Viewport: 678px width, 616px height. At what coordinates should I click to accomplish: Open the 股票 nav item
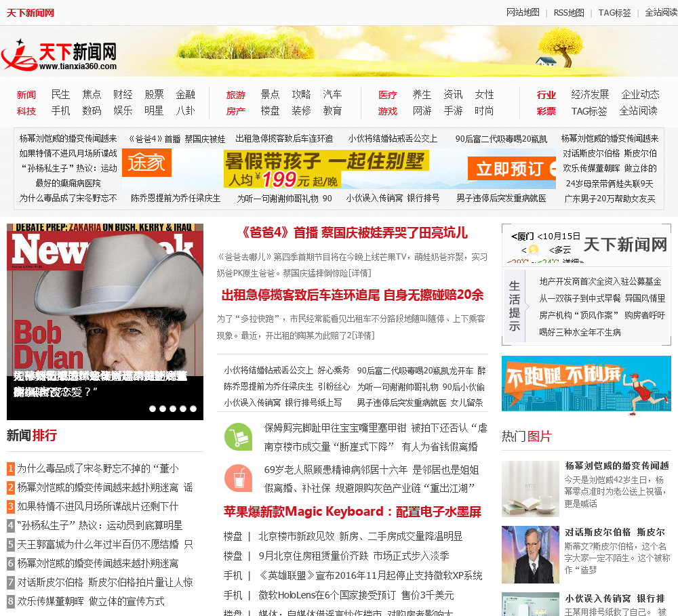pos(154,94)
